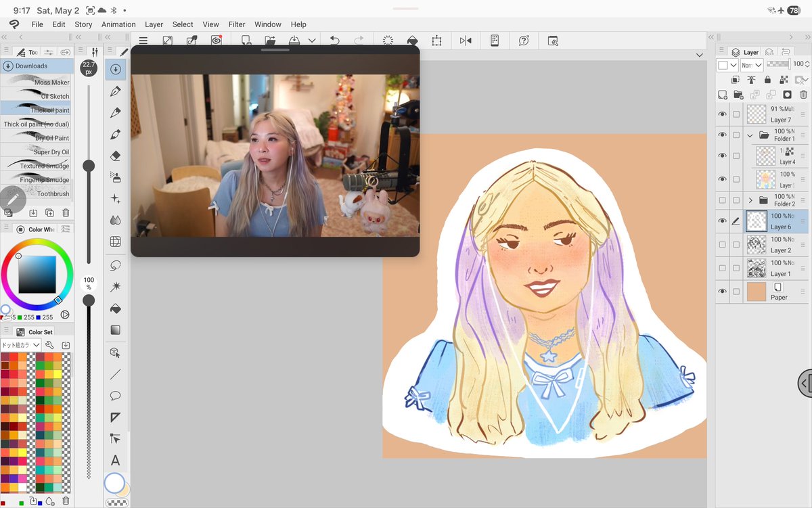Open the layer color dropdown
This screenshot has width=812, height=508.
[x=727, y=65]
